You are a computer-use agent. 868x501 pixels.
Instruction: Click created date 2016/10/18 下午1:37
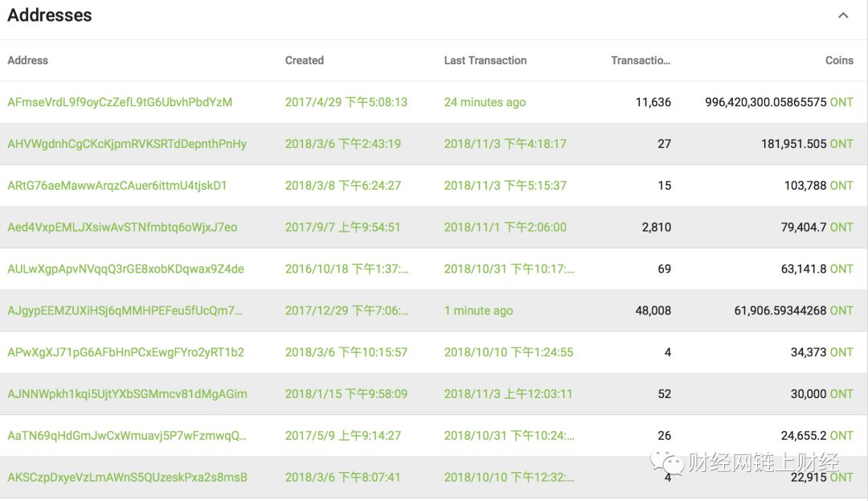coord(346,269)
